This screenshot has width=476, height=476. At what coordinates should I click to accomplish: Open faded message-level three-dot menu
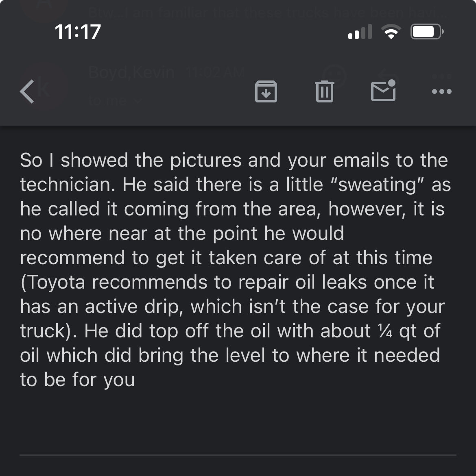point(442,76)
